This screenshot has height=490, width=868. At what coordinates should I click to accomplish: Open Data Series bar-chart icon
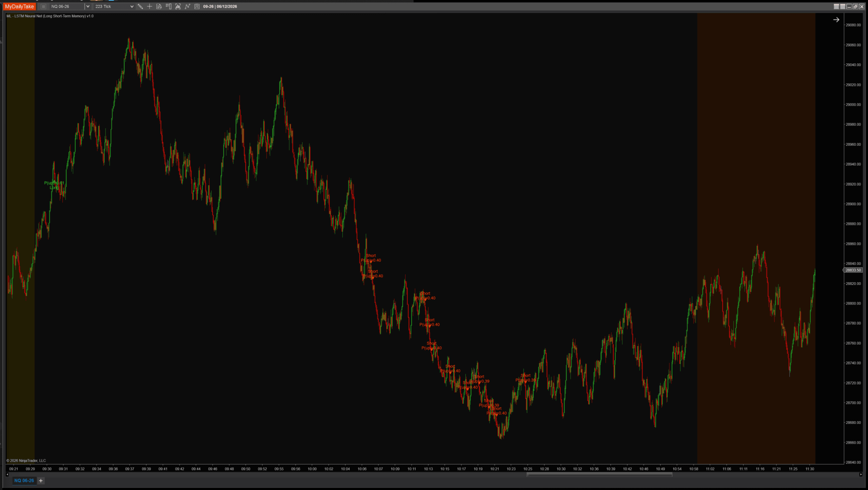click(x=178, y=6)
